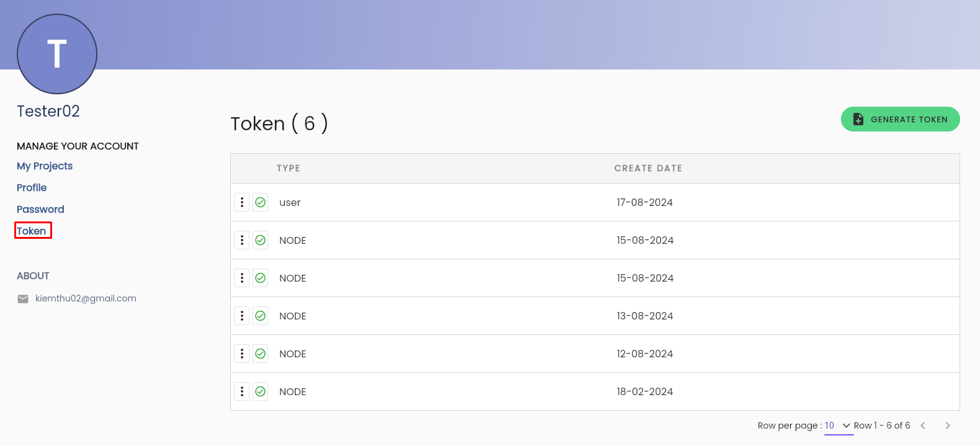Viewport: 980px width, 446px height.
Task: Open My Projects in account menu
Action: pyautogui.click(x=45, y=166)
